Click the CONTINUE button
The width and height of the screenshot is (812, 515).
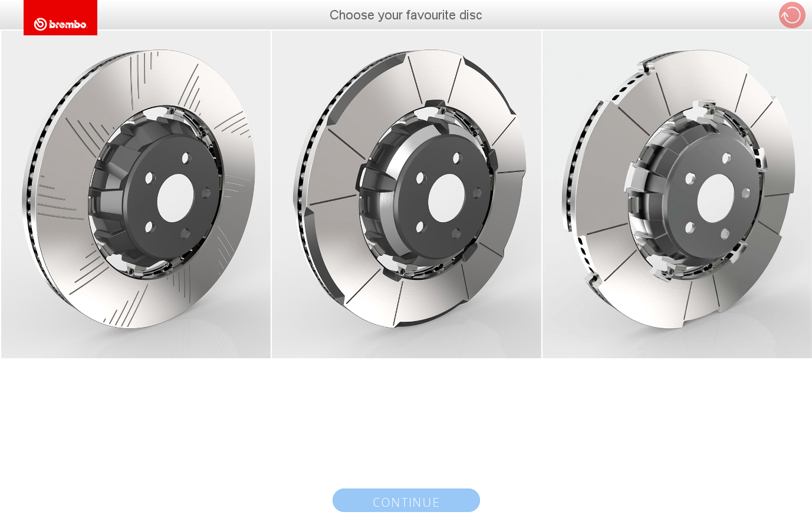[406, 500]
